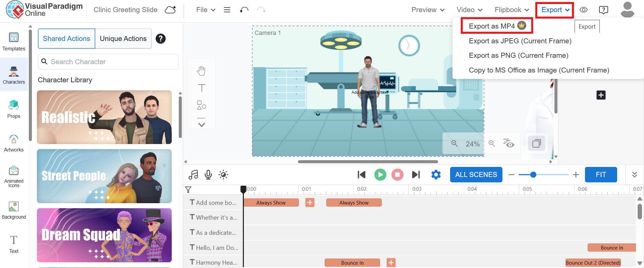Screen dimensions: 644x268
Task: Add animation after Harmony Hea... Bounce In block
Action: click(391, 263)
